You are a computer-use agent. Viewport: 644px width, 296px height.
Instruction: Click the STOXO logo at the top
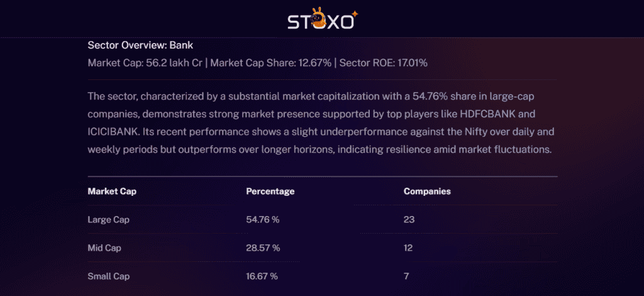323,20
